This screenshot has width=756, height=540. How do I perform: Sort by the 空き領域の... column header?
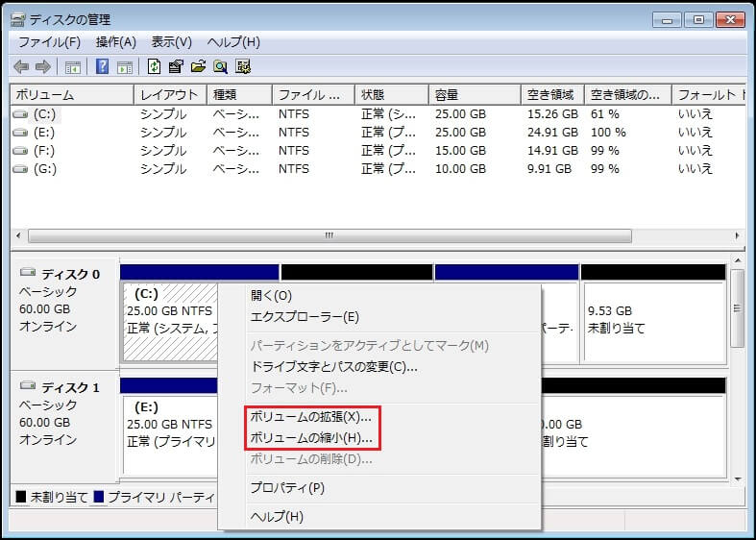tap(628, 95)
